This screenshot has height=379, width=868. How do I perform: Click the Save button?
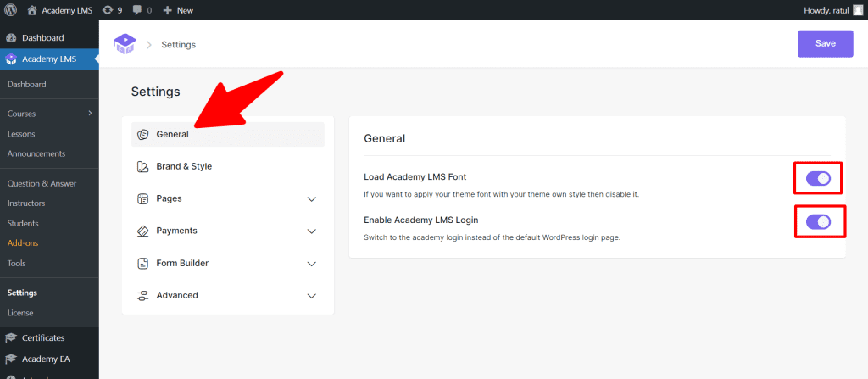click(x=826, y=44)
